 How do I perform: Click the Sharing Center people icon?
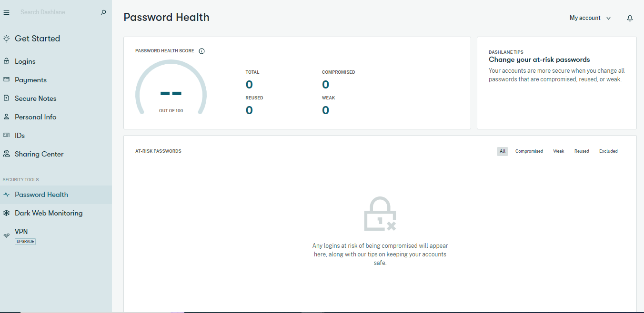[x=6, y=154]
